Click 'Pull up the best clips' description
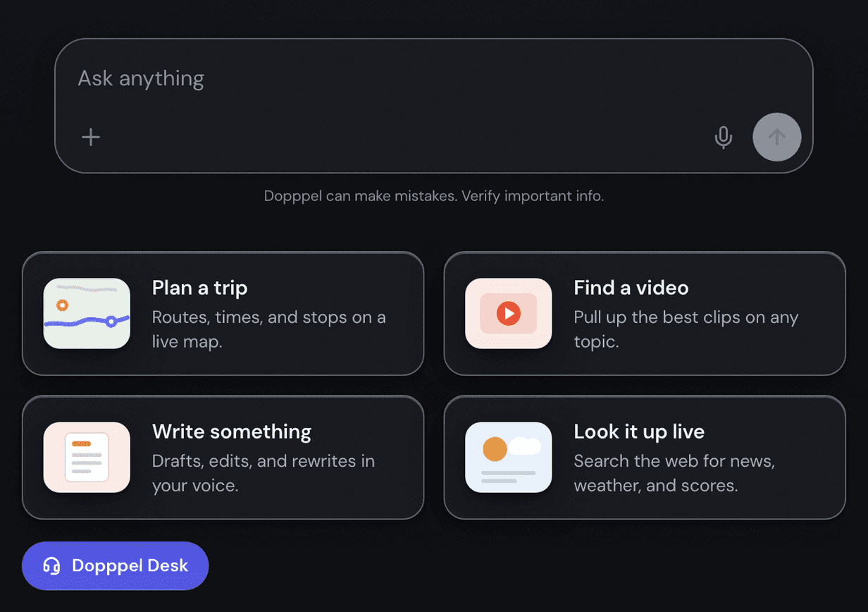 click(686, 329)
